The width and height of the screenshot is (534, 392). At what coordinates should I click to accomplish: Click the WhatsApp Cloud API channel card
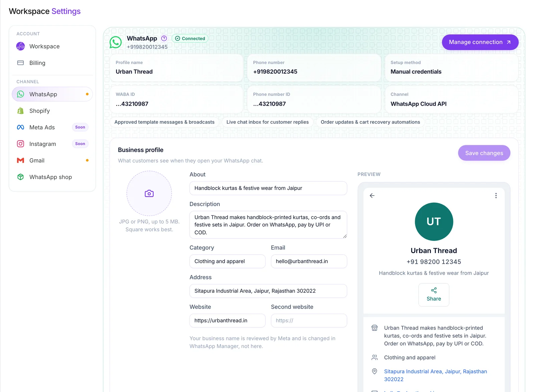pos(451,100)
